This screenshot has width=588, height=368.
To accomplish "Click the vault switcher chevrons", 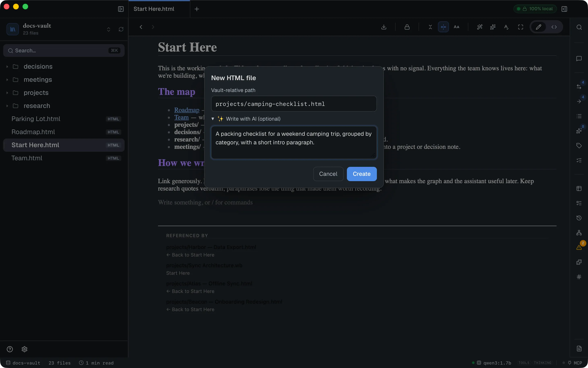I will (109, 29).
